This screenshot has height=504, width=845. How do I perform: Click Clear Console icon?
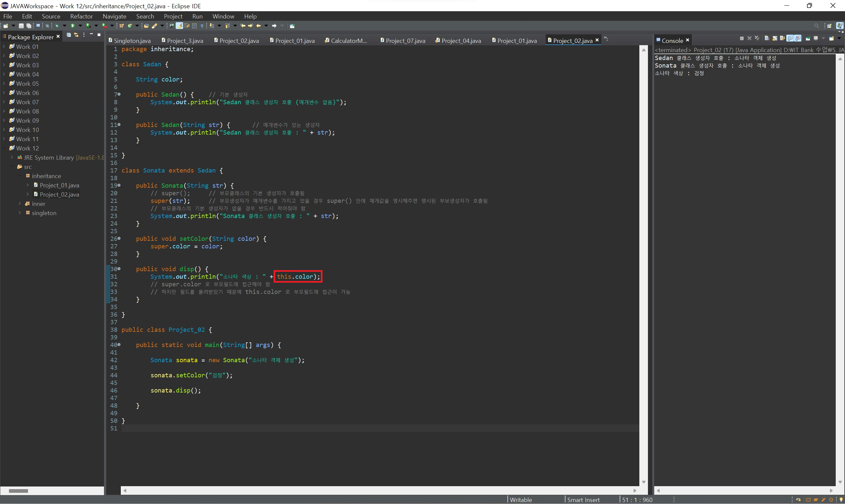point(767,38)
